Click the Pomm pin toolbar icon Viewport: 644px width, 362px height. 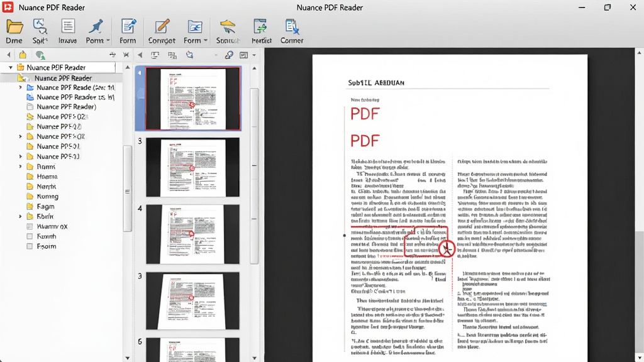pos(96,26)
